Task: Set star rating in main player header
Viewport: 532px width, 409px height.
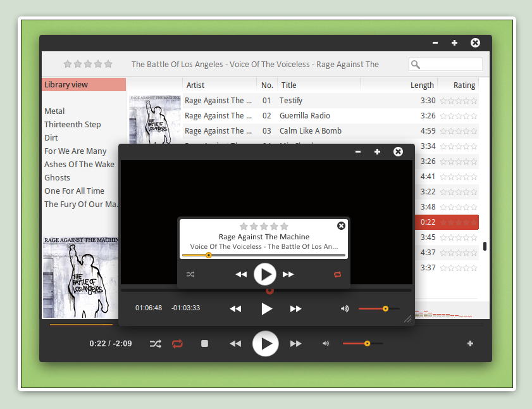Action: (88, 64)
